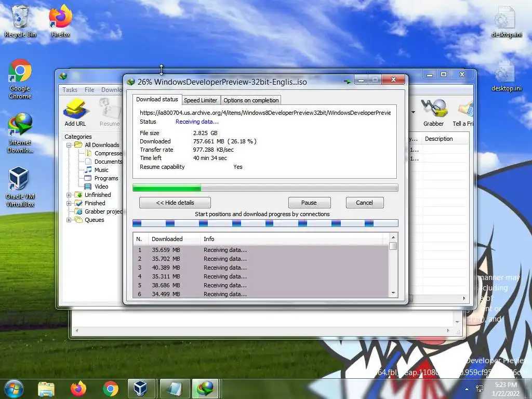Open File Explorer from the taskbar
This screenshot has height=399, width=532.
(x=46, y=389)
